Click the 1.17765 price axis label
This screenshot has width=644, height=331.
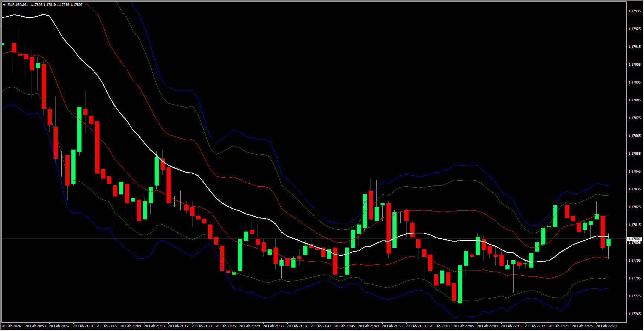[634, 314]
